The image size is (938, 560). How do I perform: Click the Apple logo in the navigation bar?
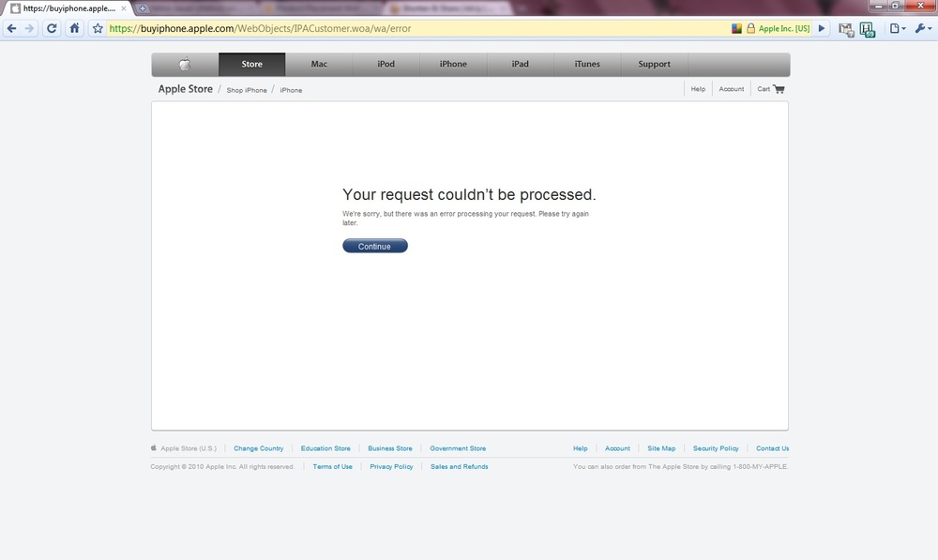[x=185, y=65]
